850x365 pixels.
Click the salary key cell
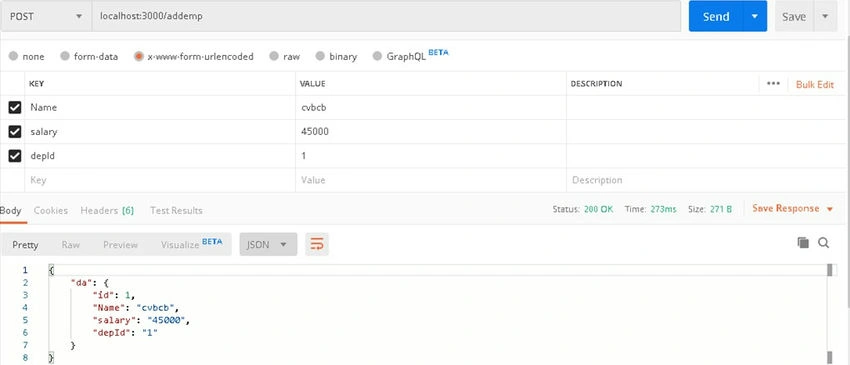coord(160,131)
